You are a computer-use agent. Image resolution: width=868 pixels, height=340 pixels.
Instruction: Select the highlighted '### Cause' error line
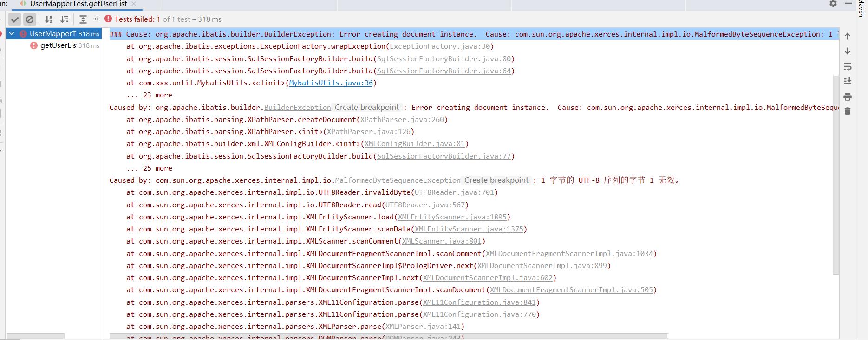pyautogui.click(x=474, y=34)
